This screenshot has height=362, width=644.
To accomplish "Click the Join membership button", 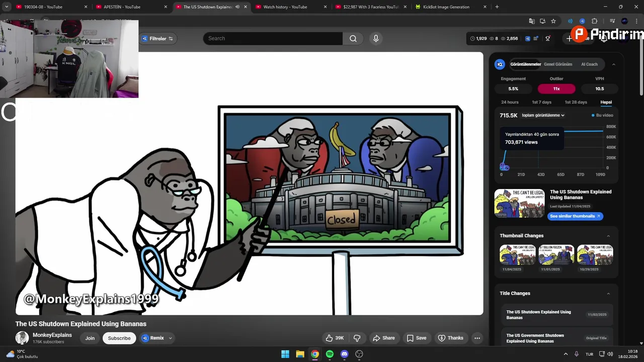I will pos(90,338).
